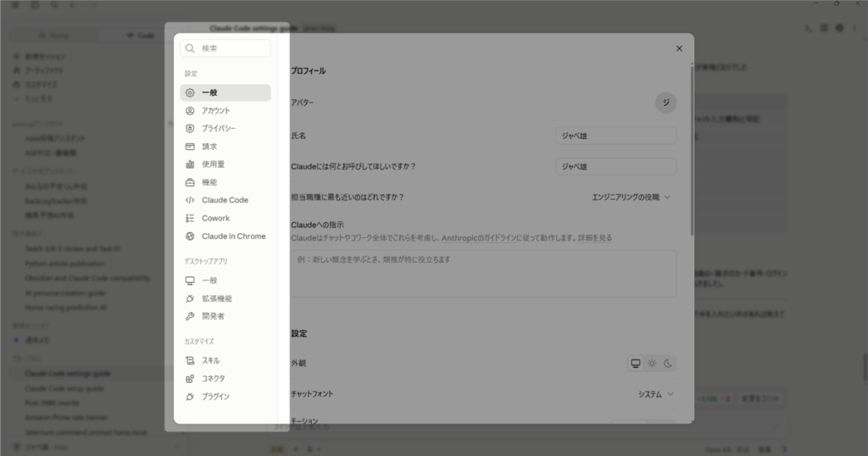Image resolution: width=868 pixels, height=456 pixels.
Task: Click the プライバシー shield icon
Action: (x=190, y=128)
